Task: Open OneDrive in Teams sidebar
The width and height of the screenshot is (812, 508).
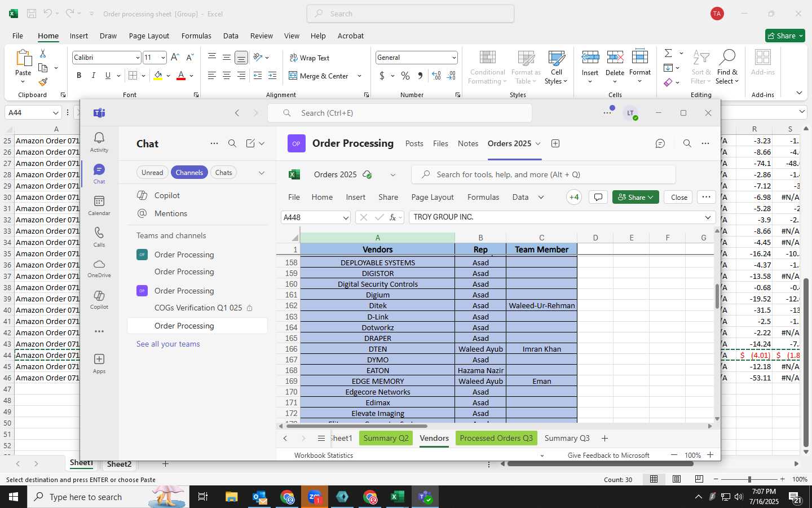Action: tap(99, 269)
